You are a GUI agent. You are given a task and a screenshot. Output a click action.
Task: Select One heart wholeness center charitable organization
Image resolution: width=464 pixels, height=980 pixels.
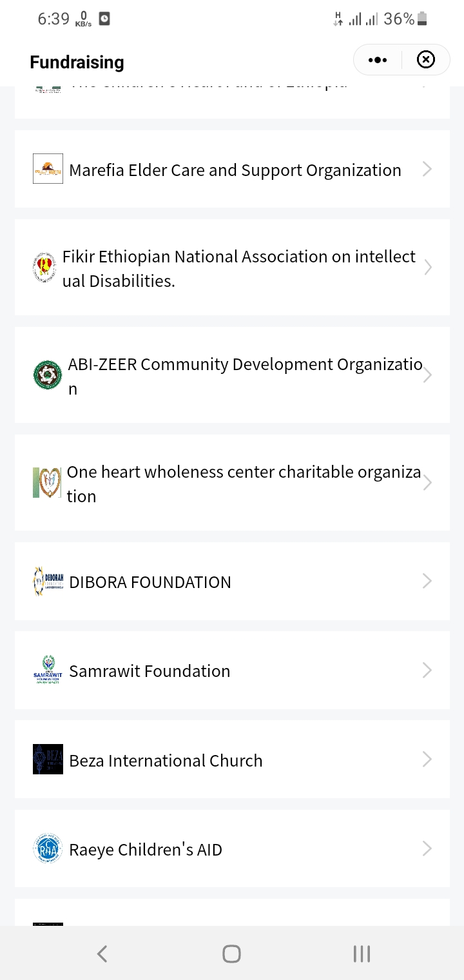click(x=244, y=484)
